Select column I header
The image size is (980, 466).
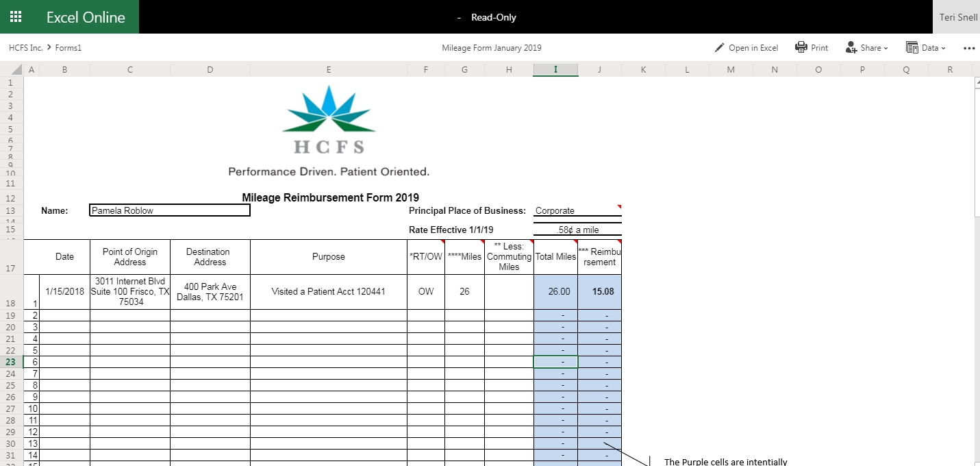pyautogui.click(x=555, y=69)
